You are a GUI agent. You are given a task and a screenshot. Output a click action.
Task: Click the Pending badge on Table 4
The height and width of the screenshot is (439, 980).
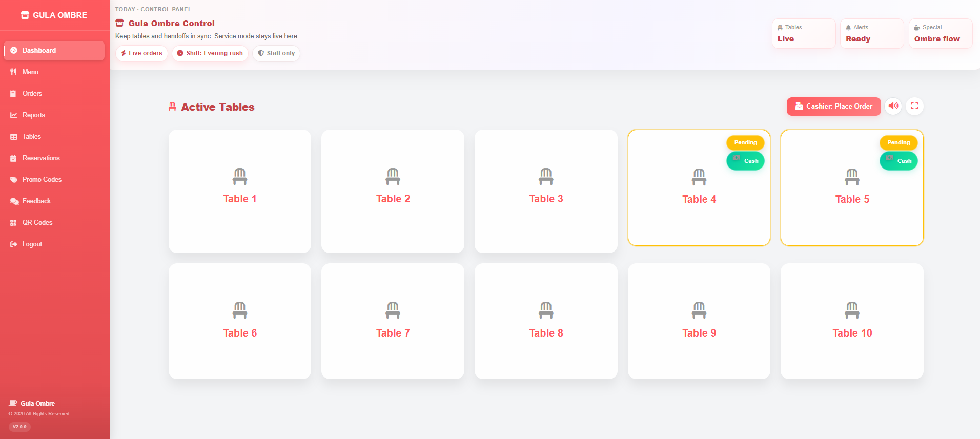tap(745, 142)
